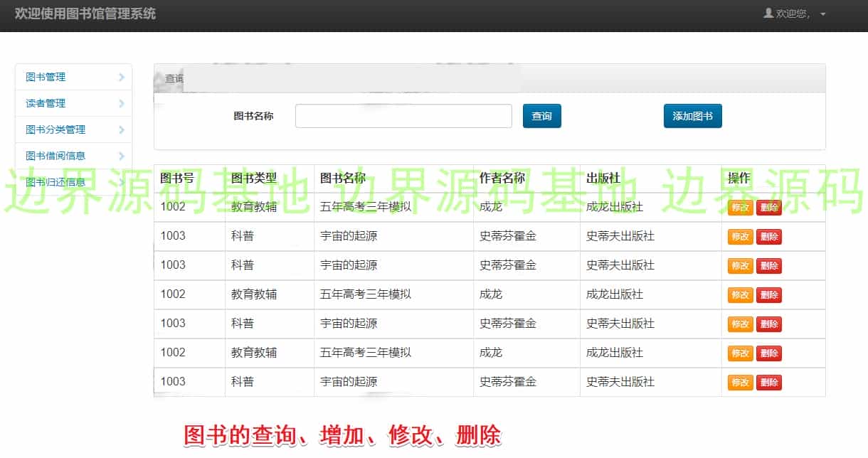Click inside the 图书名称 input field

pos(403,115)
